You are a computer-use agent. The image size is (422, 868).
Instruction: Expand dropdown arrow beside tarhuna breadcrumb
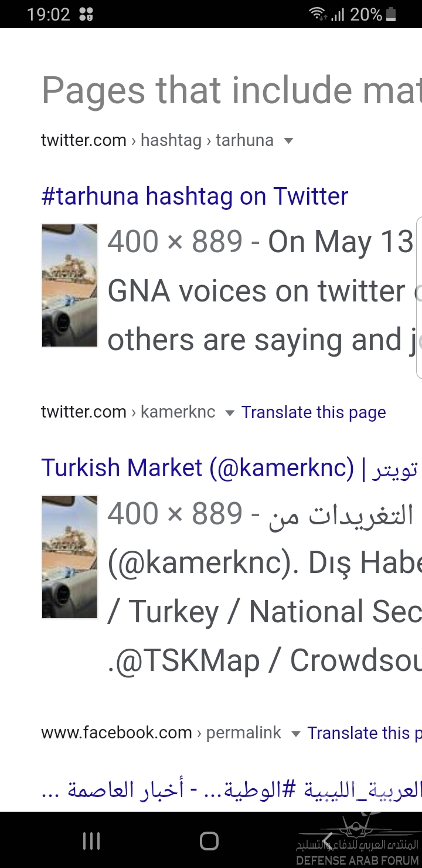coord(288,141)
